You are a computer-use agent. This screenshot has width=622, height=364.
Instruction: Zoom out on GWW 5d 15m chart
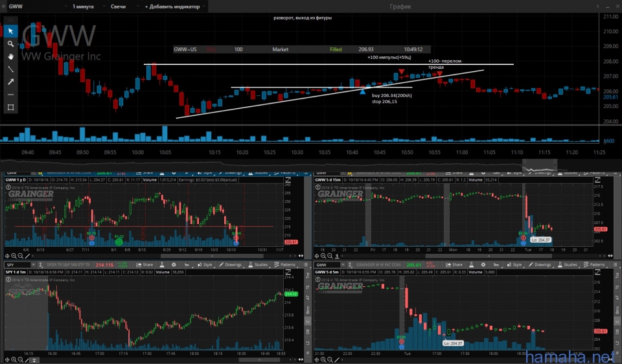(x=330, y=256)
